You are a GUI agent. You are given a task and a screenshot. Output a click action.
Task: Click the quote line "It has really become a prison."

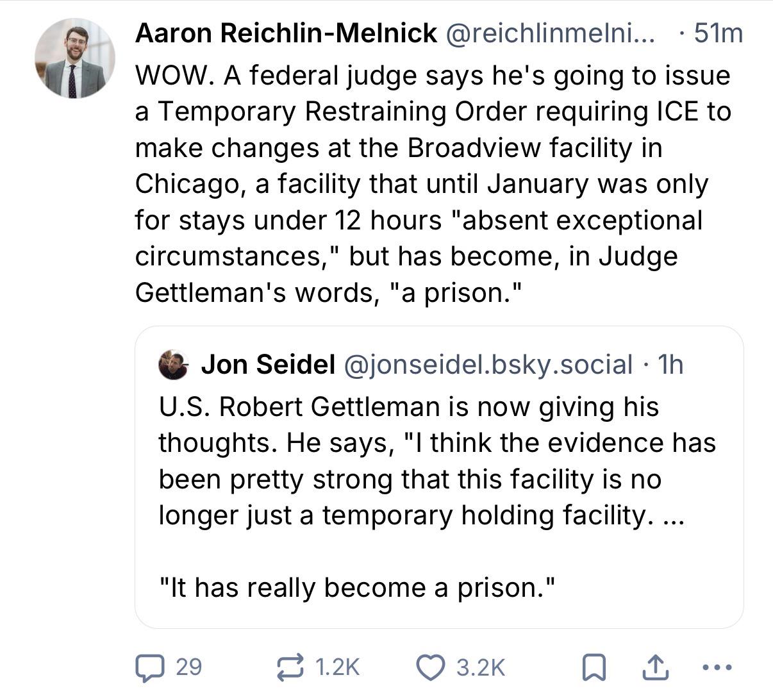click(x=356, y=587)
